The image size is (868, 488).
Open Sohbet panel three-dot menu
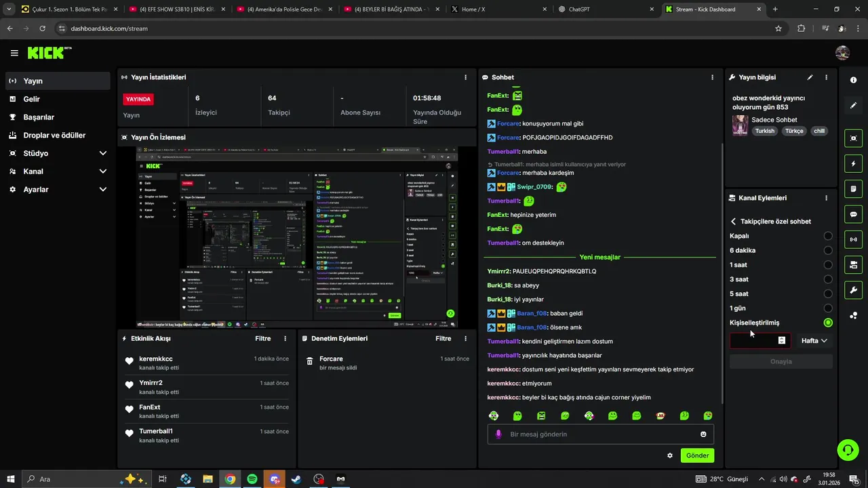click(x=712, y=77)
